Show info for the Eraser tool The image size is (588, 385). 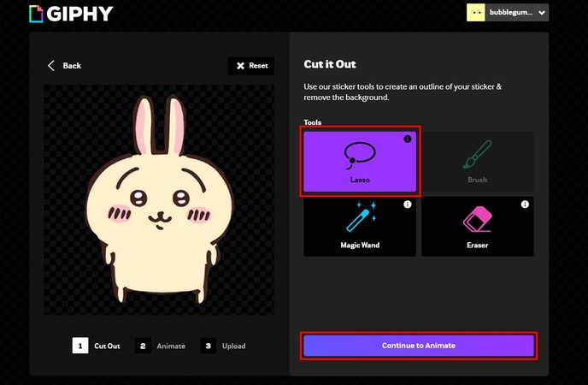coord(525,204)
